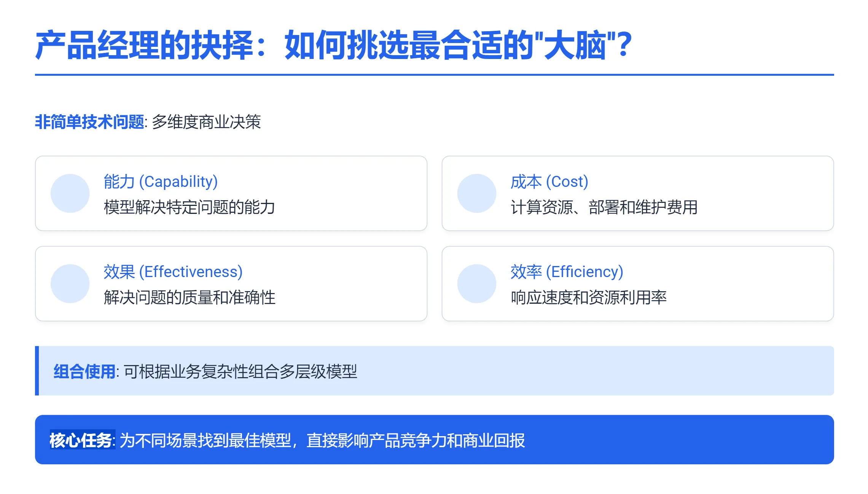The image size is (868, 494).
Task: Select the 能力 (Capability) heading
Action: pyautogui.click(x=161, y=182)
